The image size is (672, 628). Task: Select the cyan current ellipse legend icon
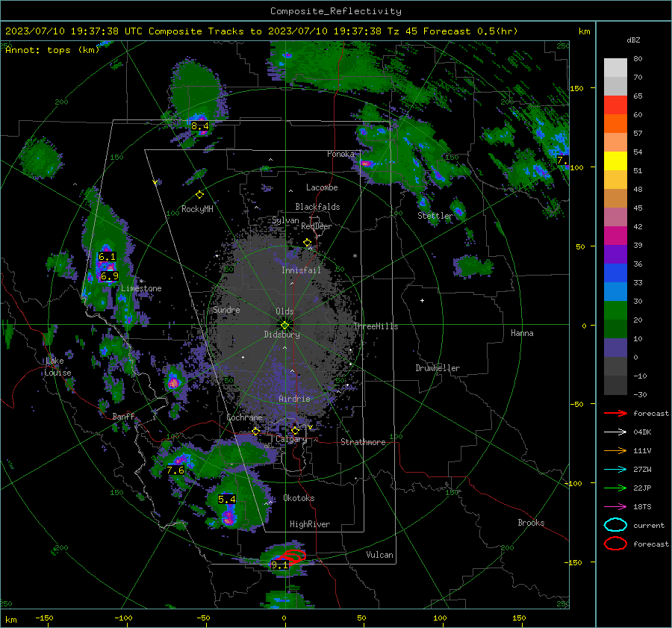615,525
